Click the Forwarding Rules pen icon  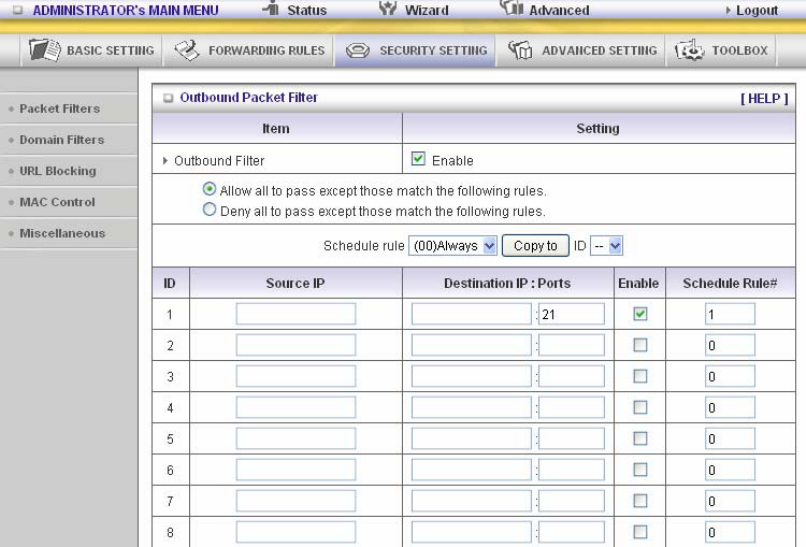(187, 50)
